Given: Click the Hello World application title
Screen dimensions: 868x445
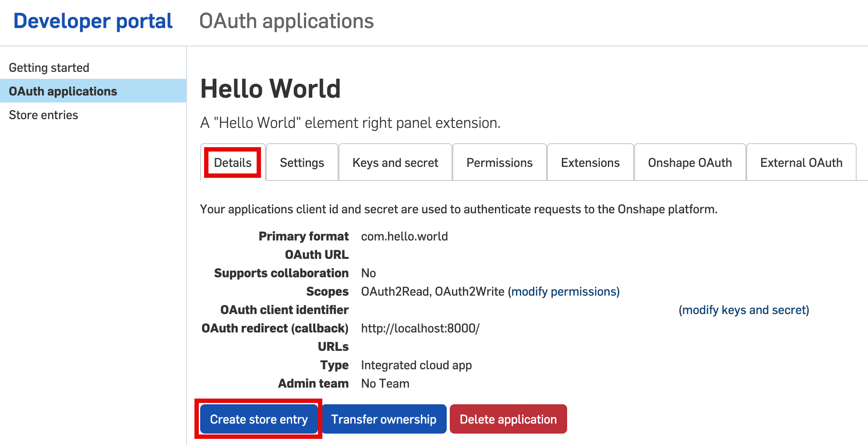Looking at the screenshot, I should click(270, 88).
